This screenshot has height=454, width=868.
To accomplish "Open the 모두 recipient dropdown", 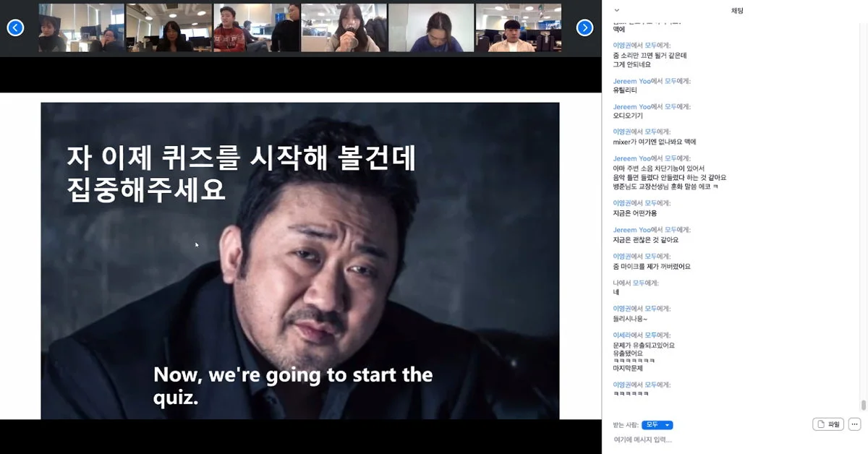I will (x=658, y=425).
